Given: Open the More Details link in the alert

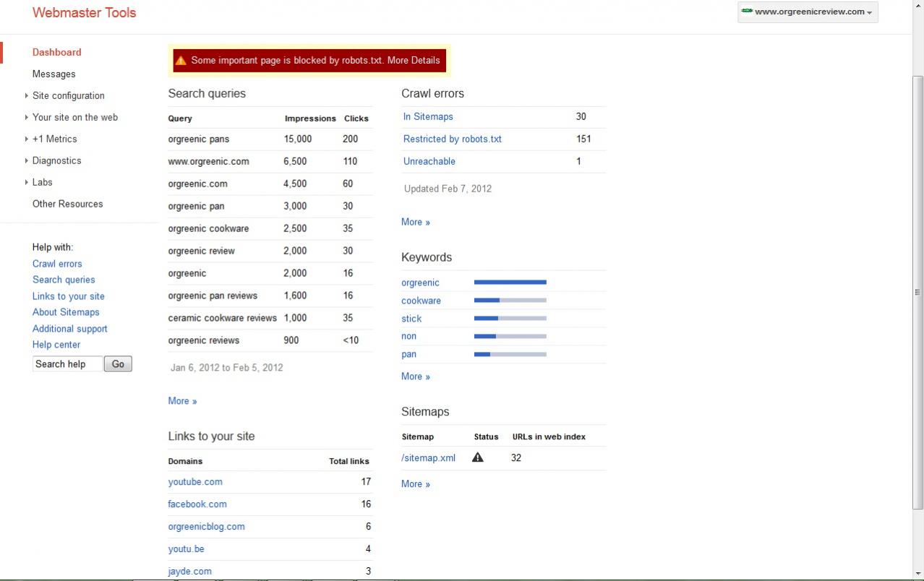Looking at the screenshot, I should (414, 61).
